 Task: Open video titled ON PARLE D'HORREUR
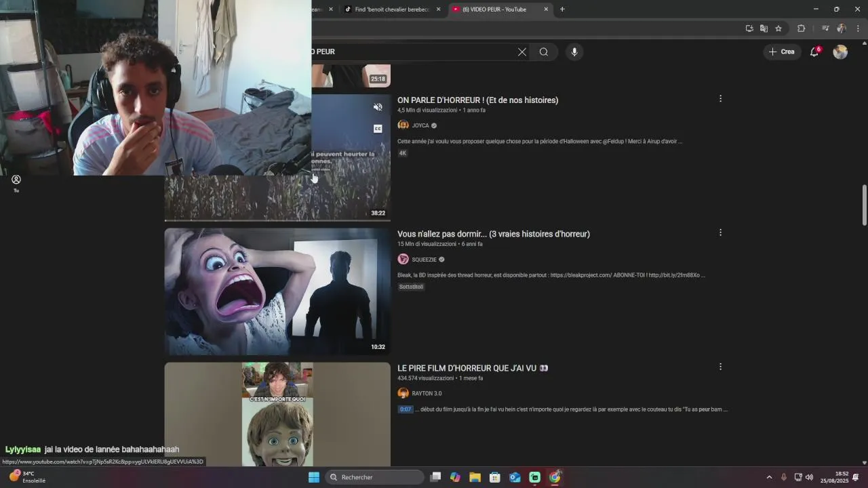coord(477,100)
